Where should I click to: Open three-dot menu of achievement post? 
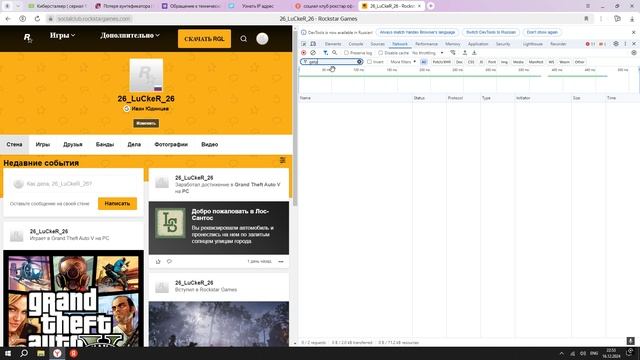click(x=281, y=261)
